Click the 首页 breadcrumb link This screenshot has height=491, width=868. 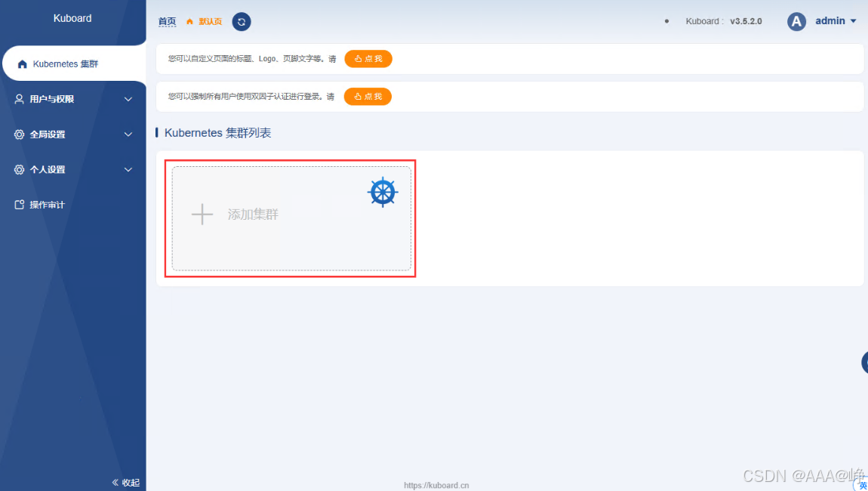(x=167, y=22)
